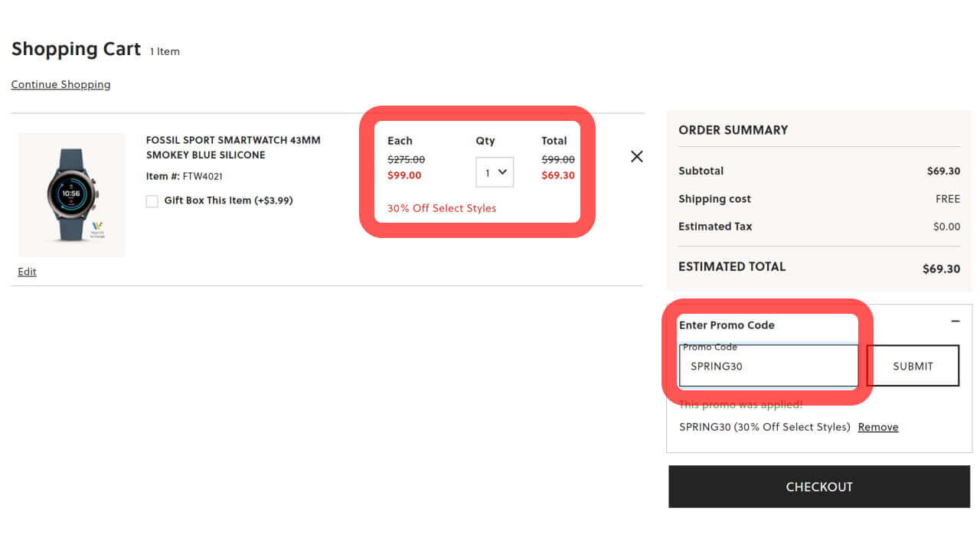Image resolution: width=980 pixels, height=551 pixels.
Task: Click the green promo applied message
Action: (740, 405)
